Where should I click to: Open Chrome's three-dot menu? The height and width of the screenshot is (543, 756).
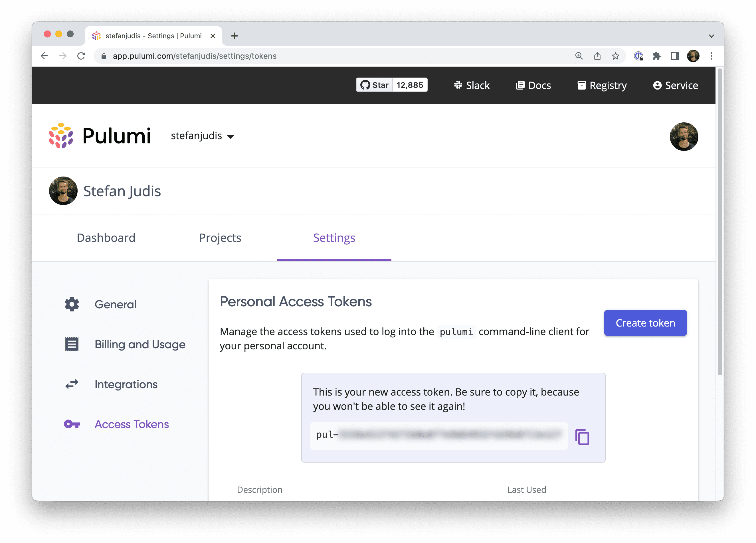point(712,56)
